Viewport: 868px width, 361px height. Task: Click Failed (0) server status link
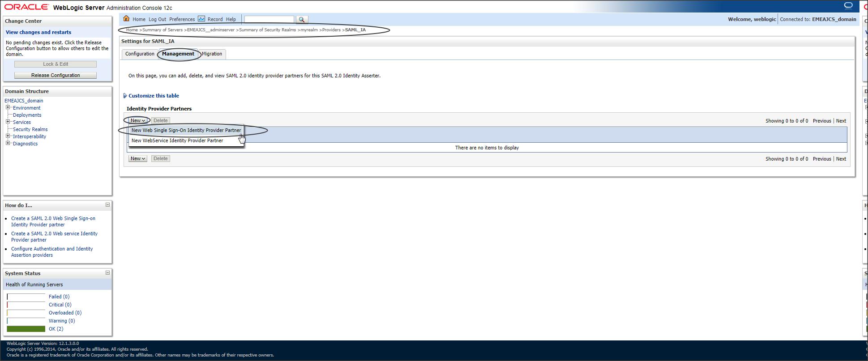(59, 297)
